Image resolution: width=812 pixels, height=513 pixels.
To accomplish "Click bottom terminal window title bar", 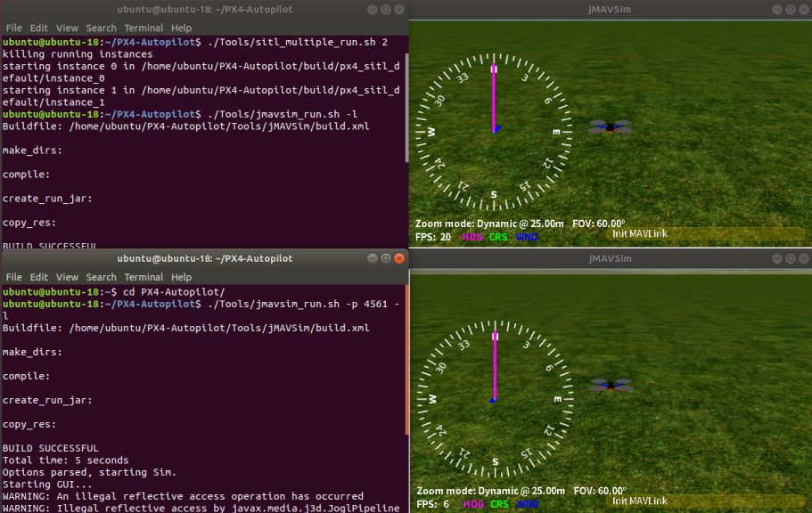I will [204, 258].
